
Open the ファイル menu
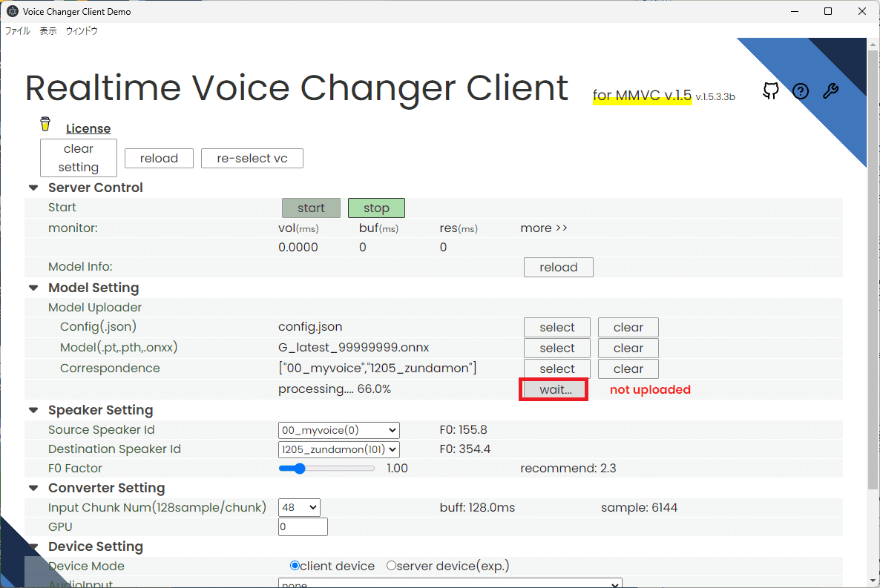coord(17,31)
